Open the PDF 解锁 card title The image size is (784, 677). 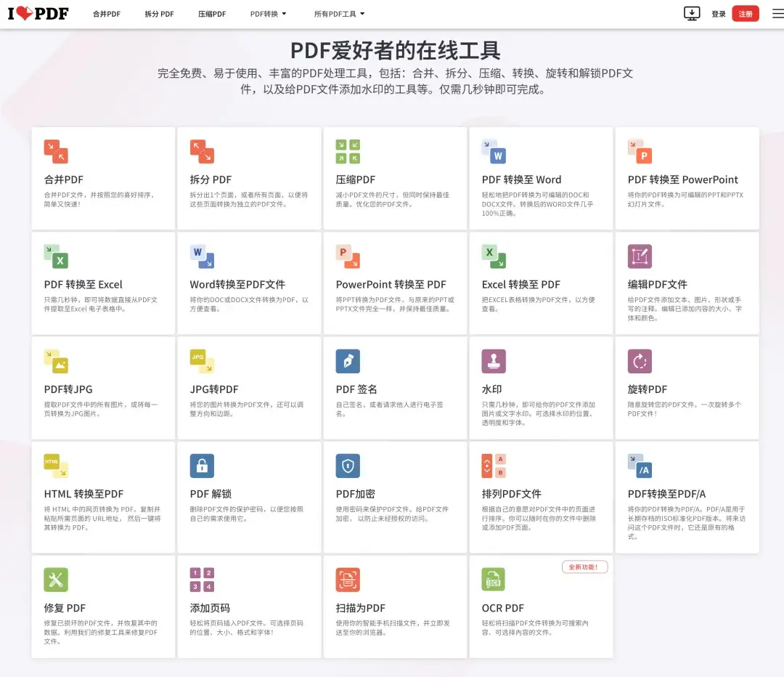[211, 494]
